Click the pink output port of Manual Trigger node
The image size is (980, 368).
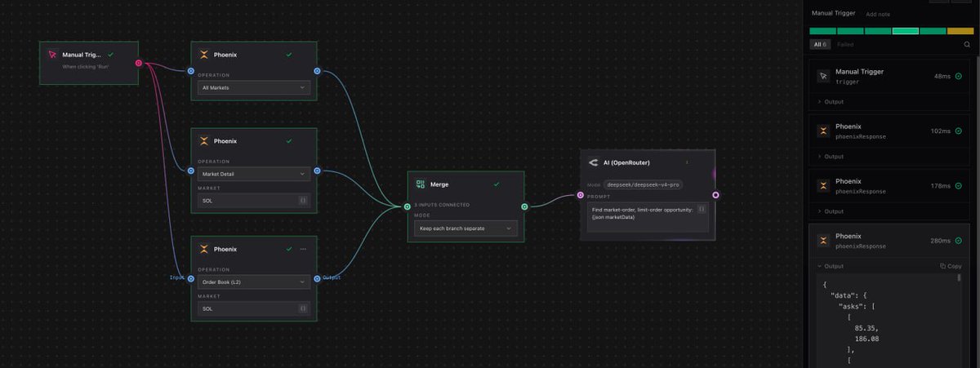[x=138, y=62]
